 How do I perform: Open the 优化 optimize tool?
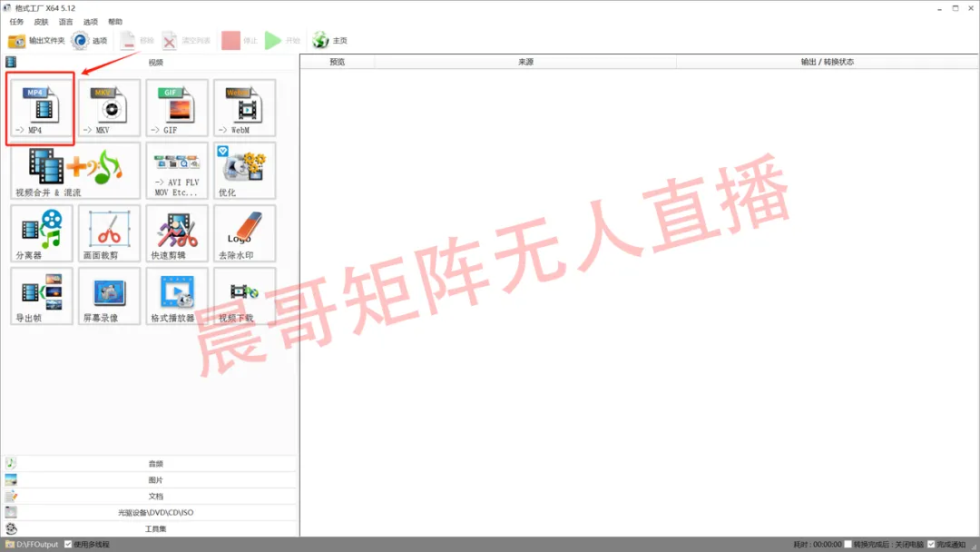point(244,171)
